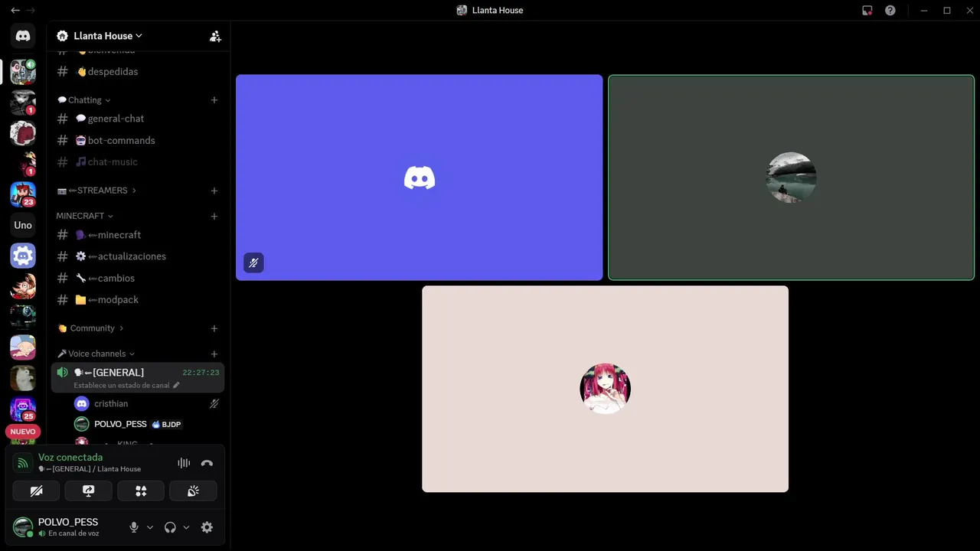Focus the blue Discord-logo video tile

tap(419, 178)
